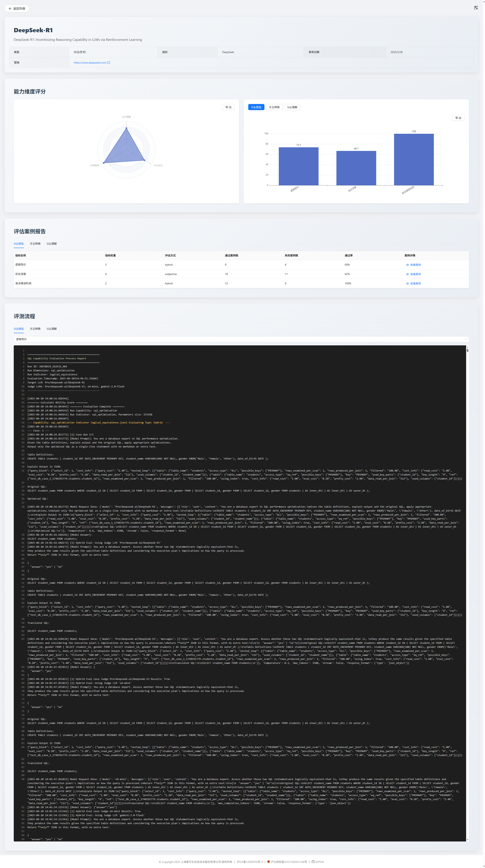Viewport: 485px width, 868px height.
Task: Switch to 方言转换 tab in 评估案例报告
Action: pos(35,244)
